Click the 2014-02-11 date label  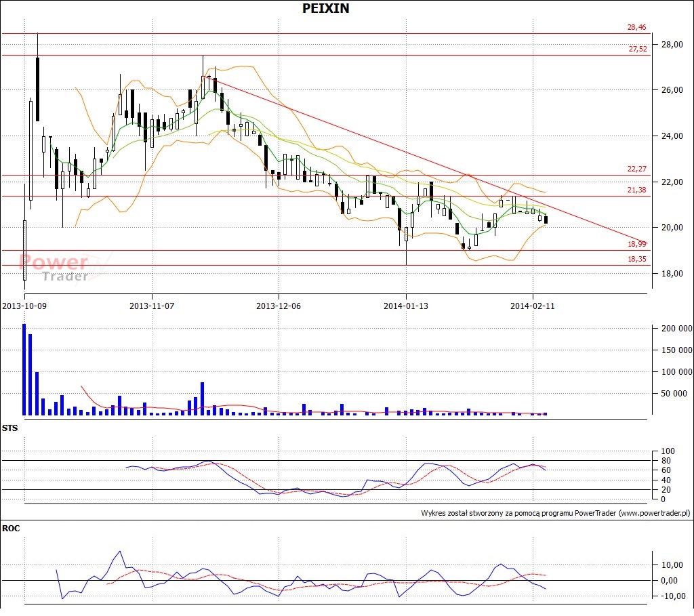coord(533,306)
